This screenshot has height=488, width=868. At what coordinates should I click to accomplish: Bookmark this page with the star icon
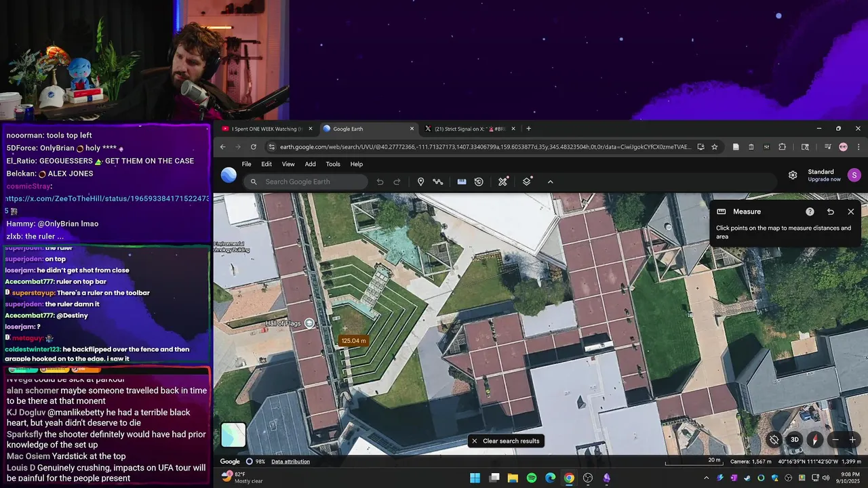click(x=714, y=146)
